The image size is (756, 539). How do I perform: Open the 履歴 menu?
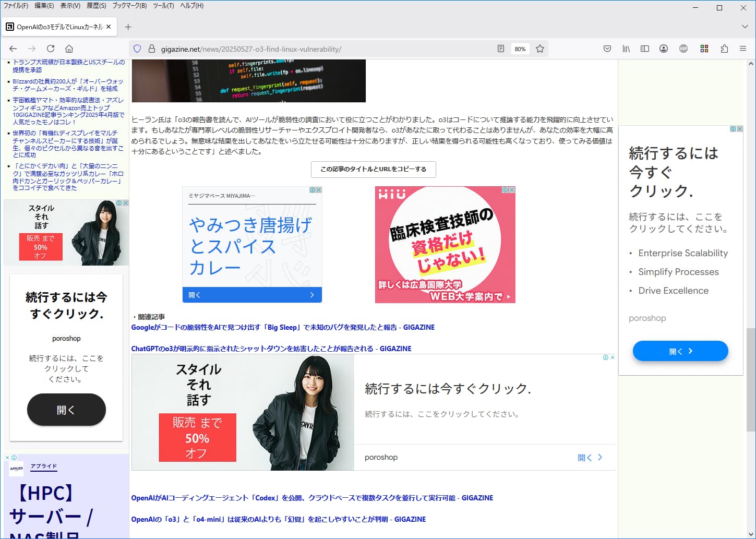point(96,5)
